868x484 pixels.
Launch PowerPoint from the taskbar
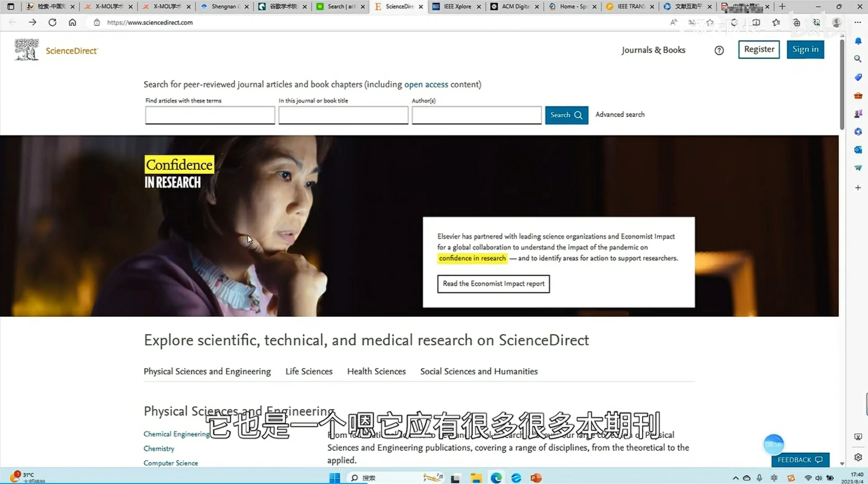click(536, 478)
